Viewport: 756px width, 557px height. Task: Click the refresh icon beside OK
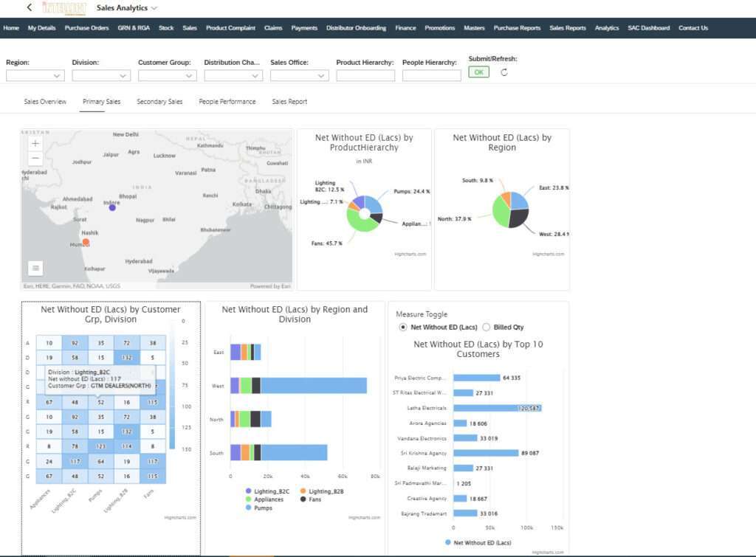[504, 72]
